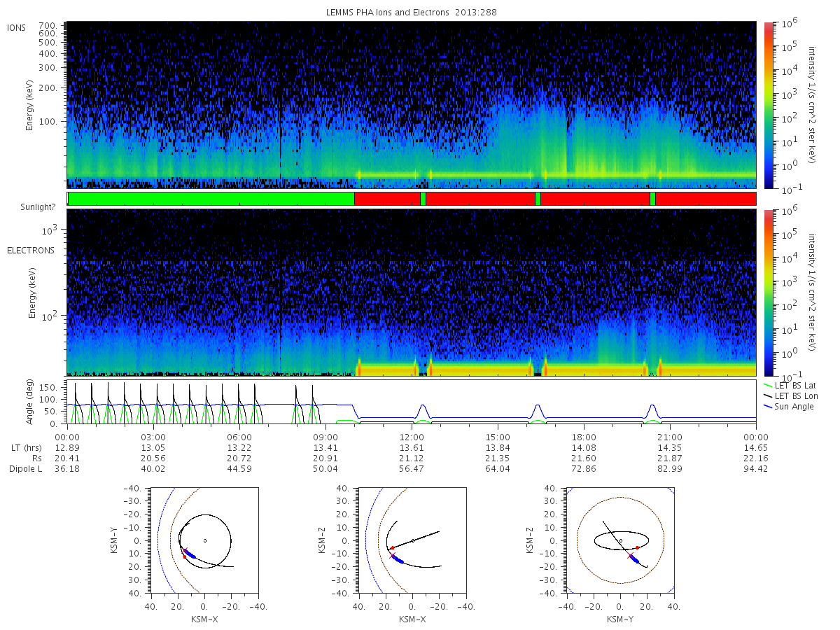Click the KSM-X versus KSM-Y orbit plot
The image size is (840, 630).
pyautogui.click(x=204, y=540)
